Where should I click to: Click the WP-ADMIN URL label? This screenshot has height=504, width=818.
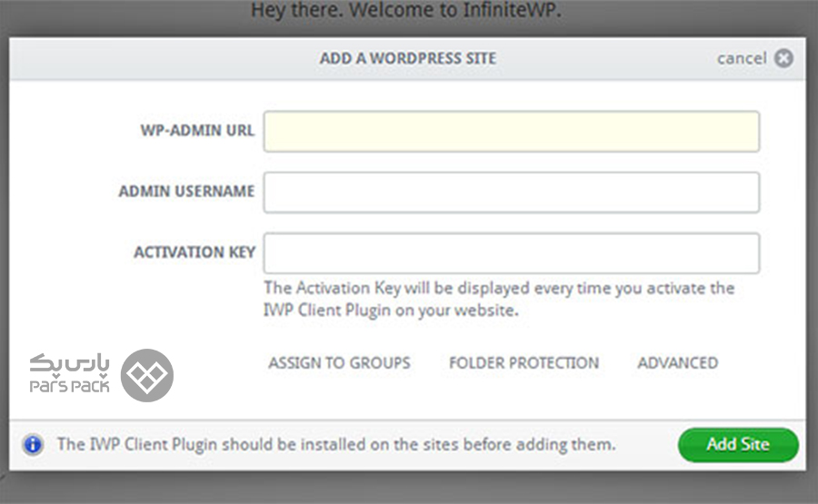[x=197, y=130]
